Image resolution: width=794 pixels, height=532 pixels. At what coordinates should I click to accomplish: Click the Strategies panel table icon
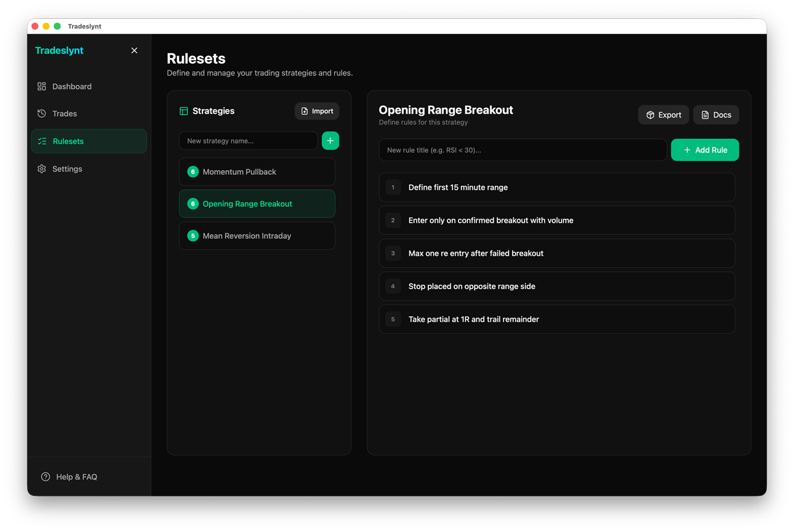tap(184, 111)
